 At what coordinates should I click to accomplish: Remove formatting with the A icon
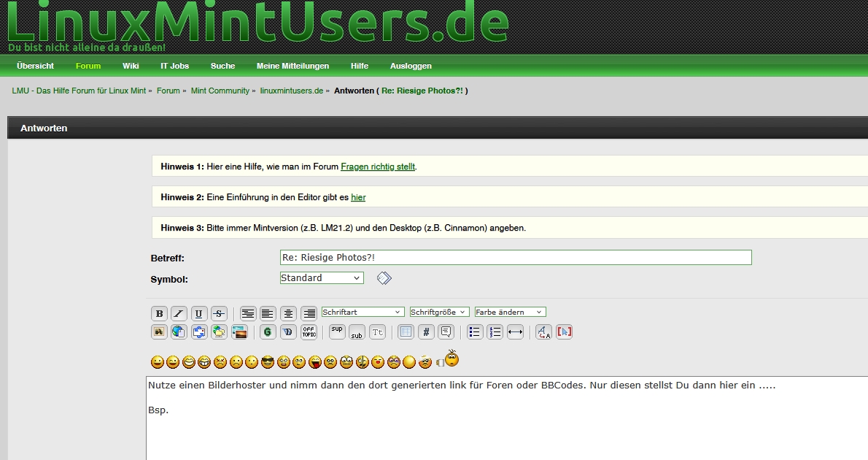click(543, 331)
